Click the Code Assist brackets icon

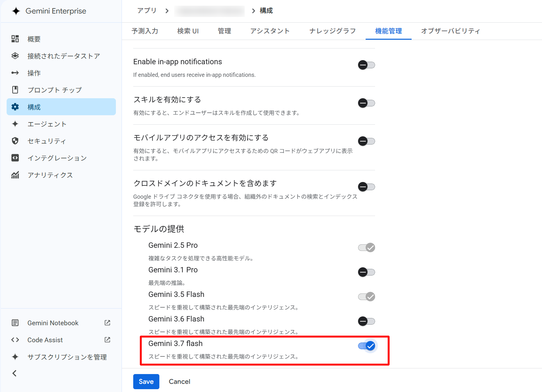15,340
